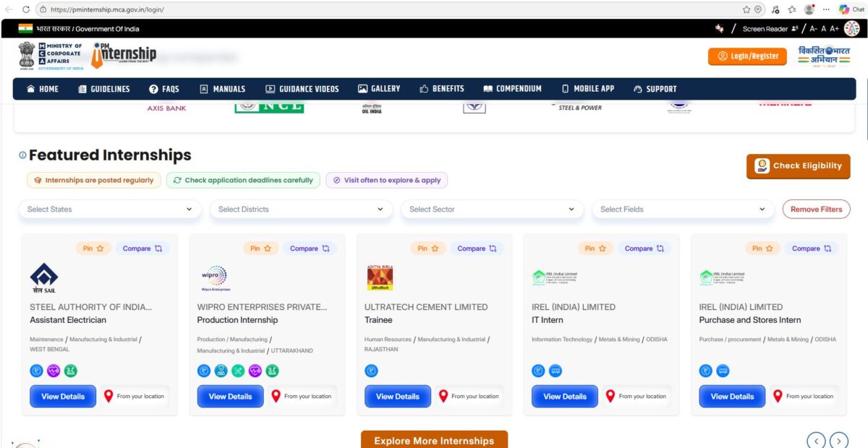
Task: Click the Viksit Bharat logo
Action: [824, 56]
